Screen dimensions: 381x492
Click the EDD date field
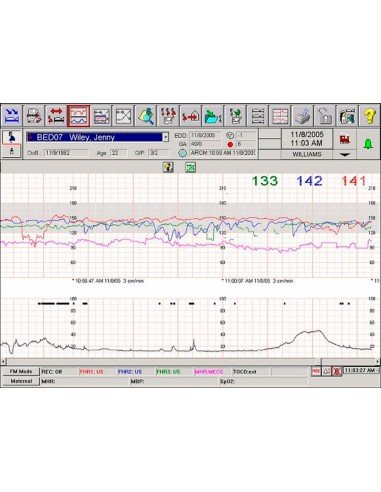205,135
